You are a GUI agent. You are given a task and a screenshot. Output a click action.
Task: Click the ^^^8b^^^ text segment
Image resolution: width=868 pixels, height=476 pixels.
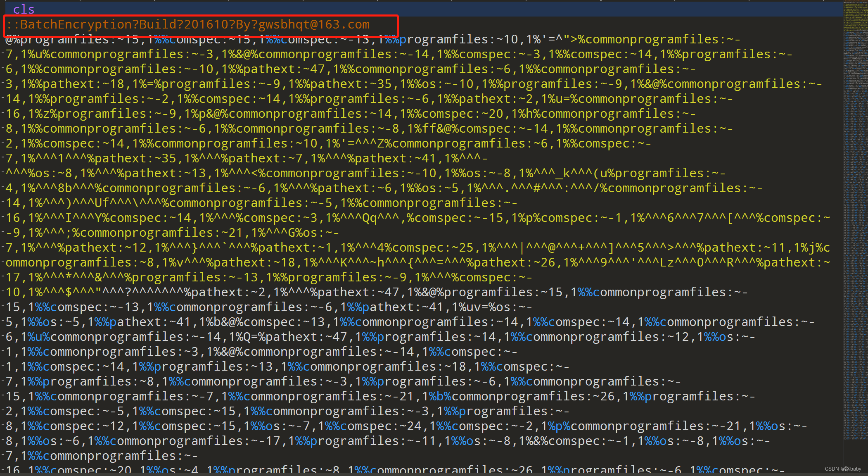pos(65,188)
